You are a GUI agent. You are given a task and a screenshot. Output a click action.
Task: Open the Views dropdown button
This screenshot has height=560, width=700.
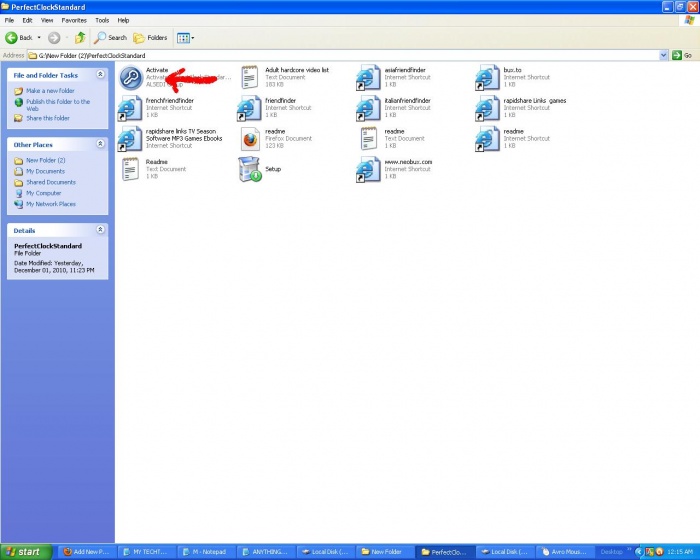click(x=185, y=38)
